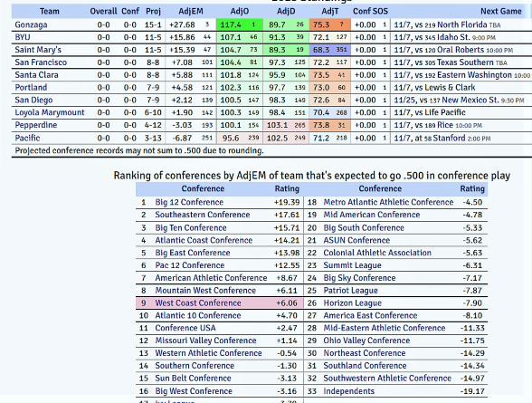Open the Stanford opponent link
Viewport: 532px width, 403px height.
tap(449, 139)
